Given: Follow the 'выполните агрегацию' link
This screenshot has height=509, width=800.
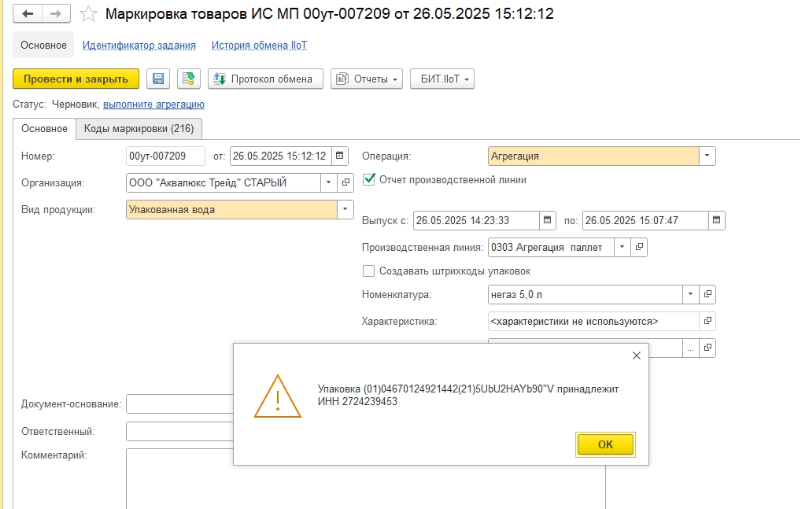Looking at the screenshot, I should pos(154,104).
